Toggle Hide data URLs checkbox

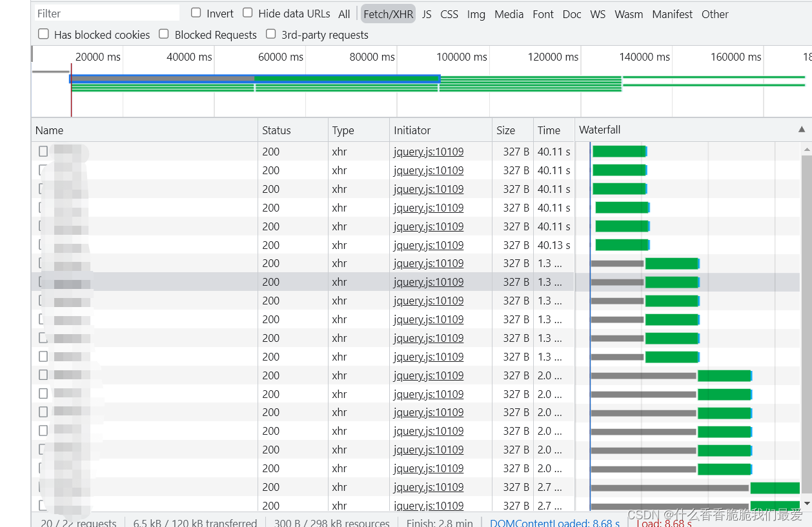pyautogui.click(x=248, y=13)
